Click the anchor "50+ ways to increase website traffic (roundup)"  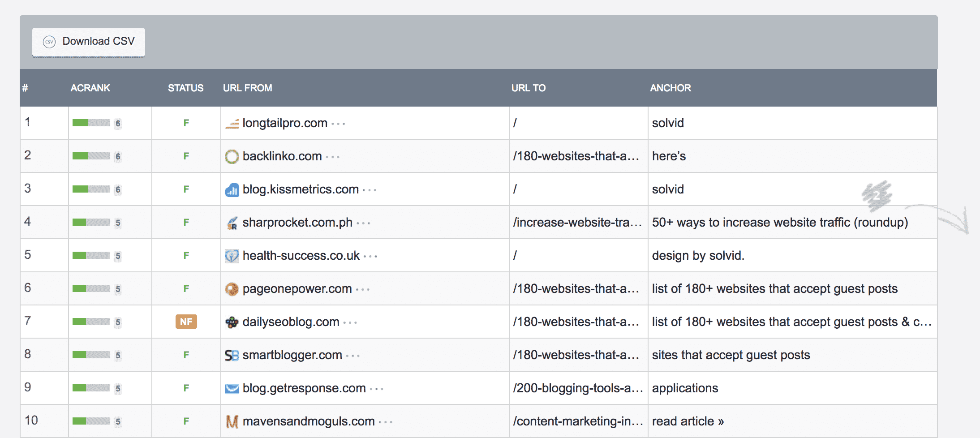780,223
